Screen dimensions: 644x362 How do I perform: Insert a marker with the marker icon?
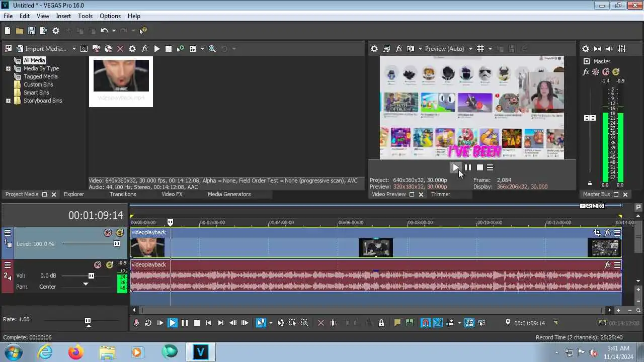[397, 323]
